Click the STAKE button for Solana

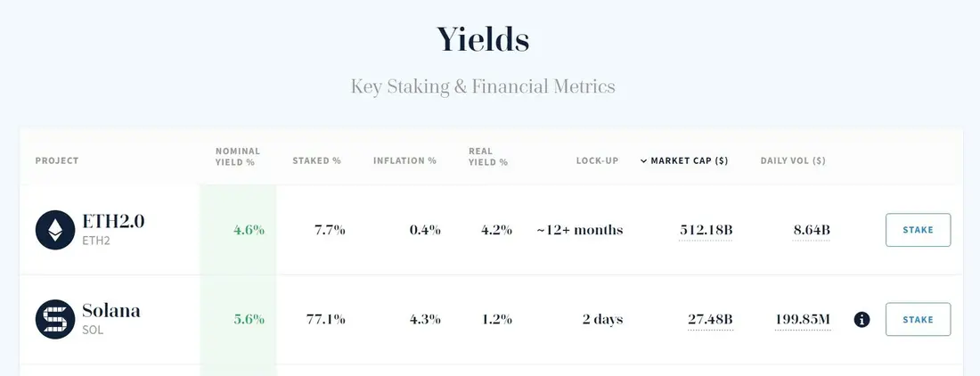click(919, 319)
